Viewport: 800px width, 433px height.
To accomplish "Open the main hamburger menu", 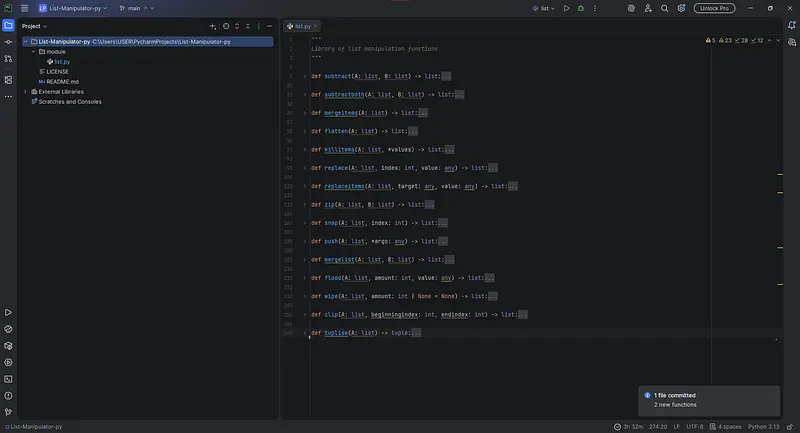I will pos(24,8).
